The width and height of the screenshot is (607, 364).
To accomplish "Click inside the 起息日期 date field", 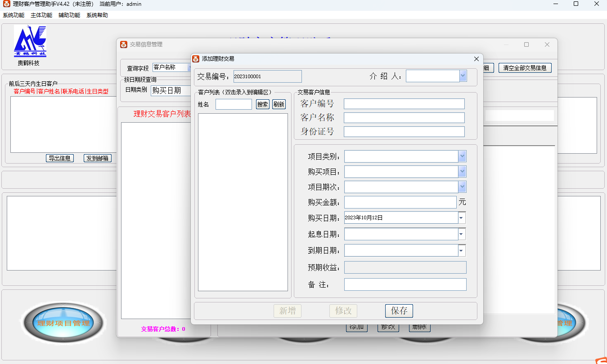I will tap(401, 234).
